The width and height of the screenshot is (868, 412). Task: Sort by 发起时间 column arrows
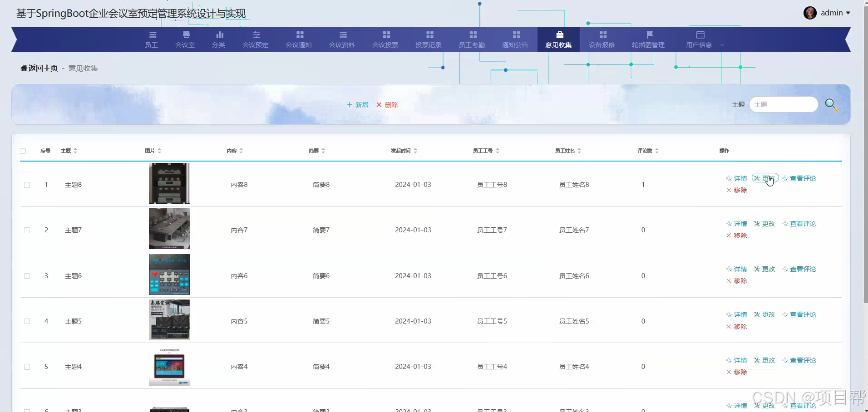coord(415,151)
